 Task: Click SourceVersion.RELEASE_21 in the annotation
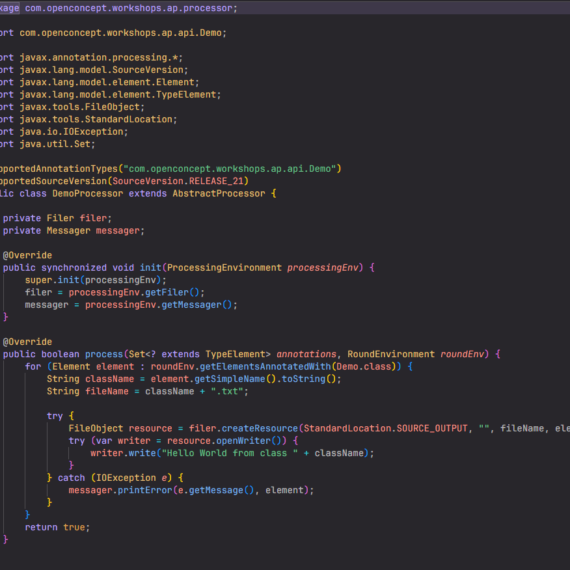pyautogui.click(x=178, y=181)
